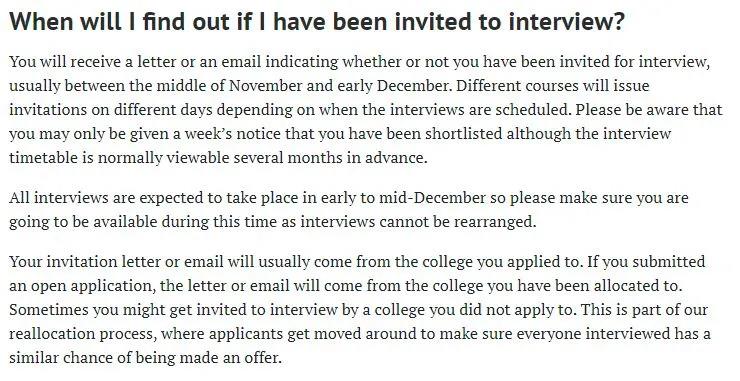Click the words 'similar chance' in the last line

(x=61, y=357)
